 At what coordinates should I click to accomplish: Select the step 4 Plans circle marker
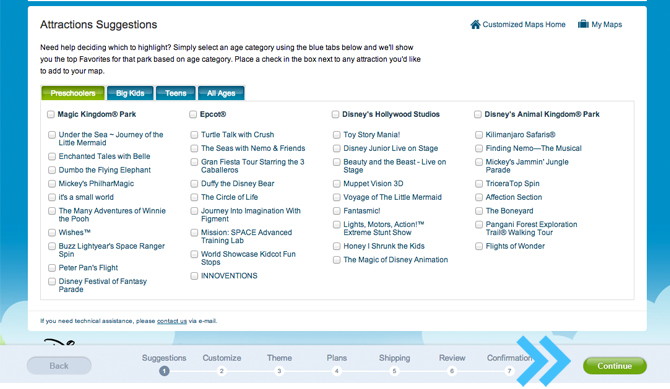click(x=337, y=371)
